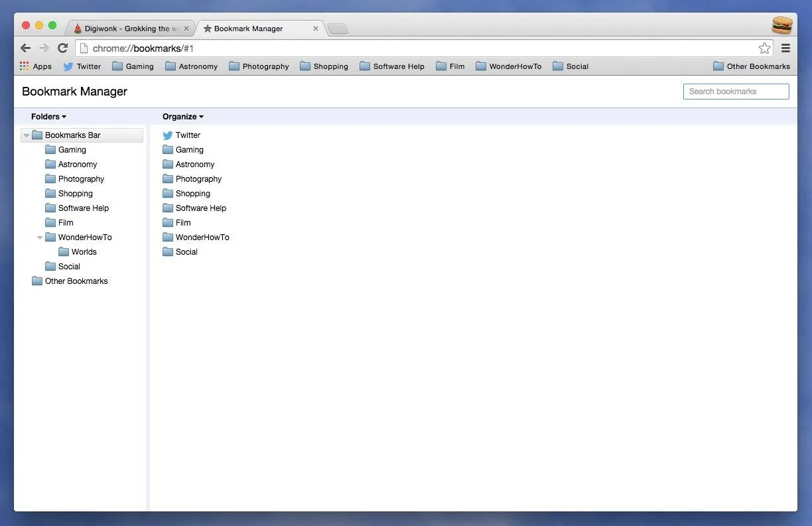This screenshot has width=812, height=526.
Task: Click the Twitter bird icon in list
Action: point(168,135)
